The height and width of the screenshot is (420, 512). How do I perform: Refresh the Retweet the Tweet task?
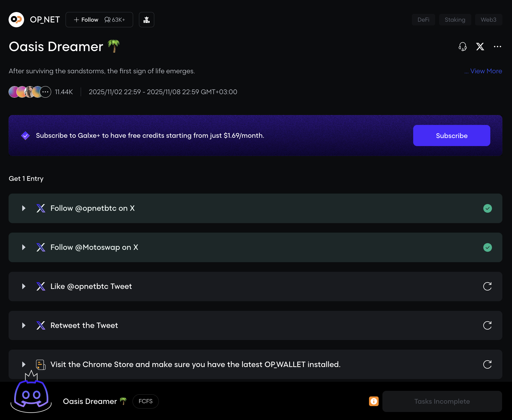tap(487, 325)
